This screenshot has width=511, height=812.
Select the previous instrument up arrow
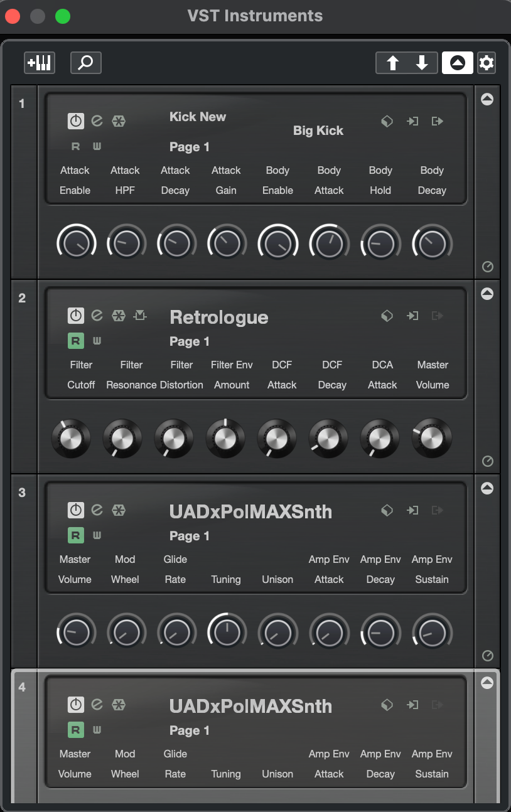pyautogui.click(x=392, y=63)
